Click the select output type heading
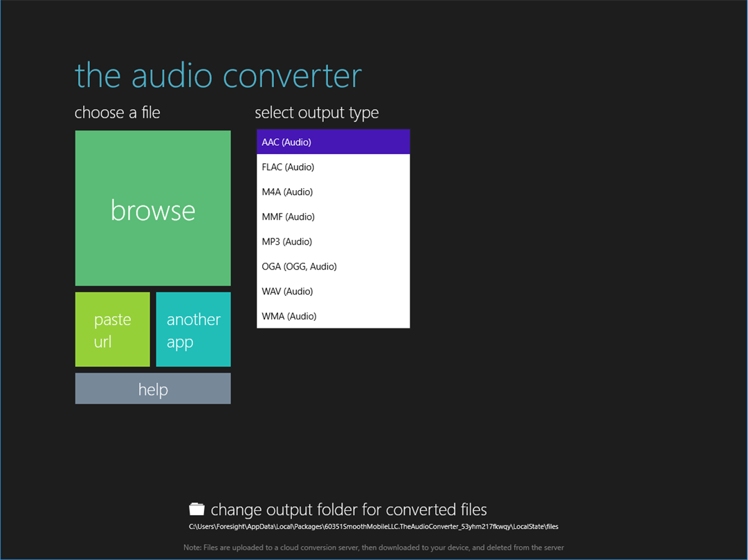The width and height of the screenshot is (748, 560). pyautogui.click(x=317, y=113)
